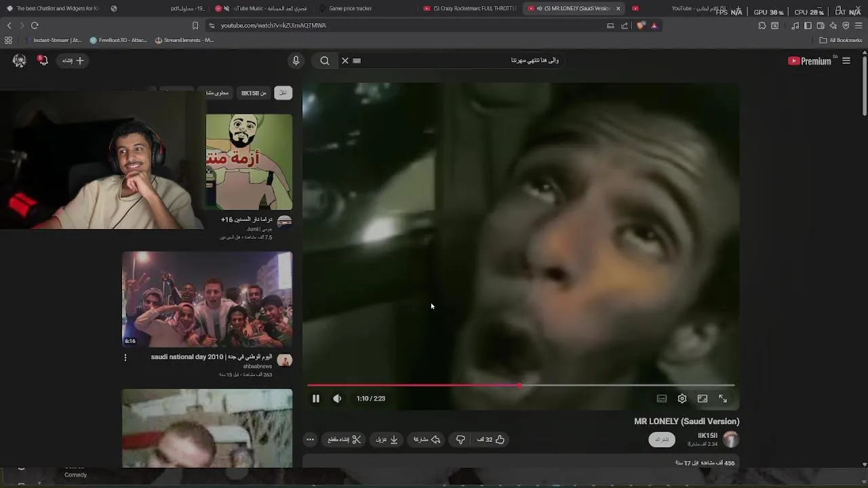Switch to the YouTube Music tab
868x488 pixels.
pos(262,8)
